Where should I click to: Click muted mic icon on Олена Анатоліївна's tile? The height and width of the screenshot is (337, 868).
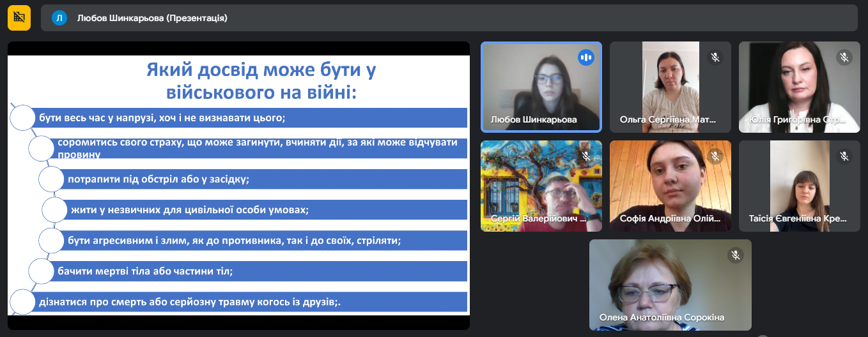736,255
